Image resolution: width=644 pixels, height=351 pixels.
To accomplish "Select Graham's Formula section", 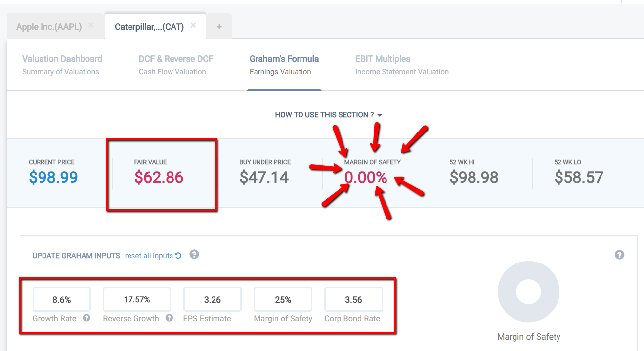I will [x=284, y=65].
